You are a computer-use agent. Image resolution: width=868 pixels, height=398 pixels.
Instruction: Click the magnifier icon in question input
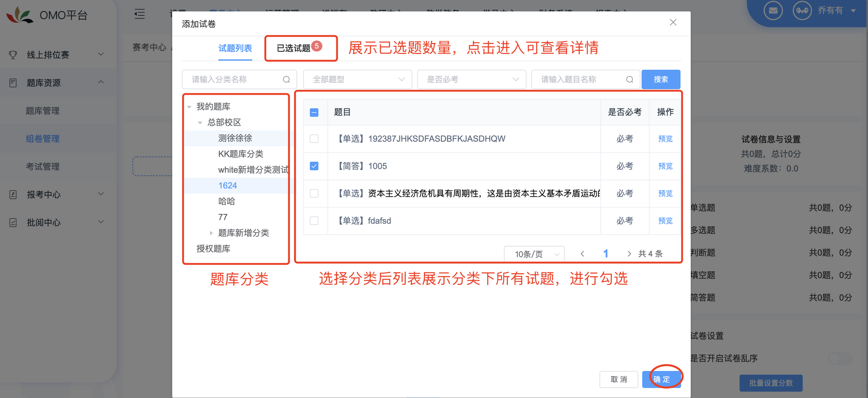630,79
